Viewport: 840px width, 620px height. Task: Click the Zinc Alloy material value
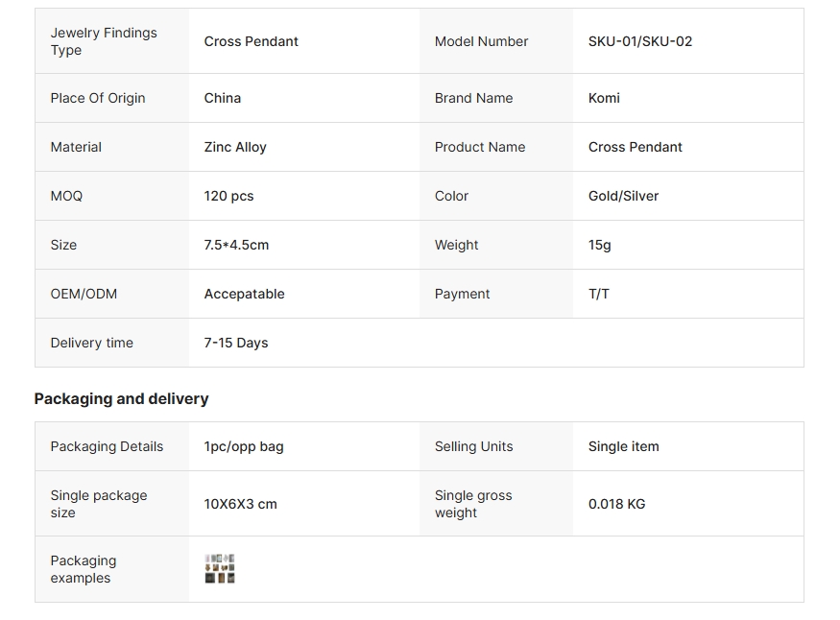[x=235, y=147]
